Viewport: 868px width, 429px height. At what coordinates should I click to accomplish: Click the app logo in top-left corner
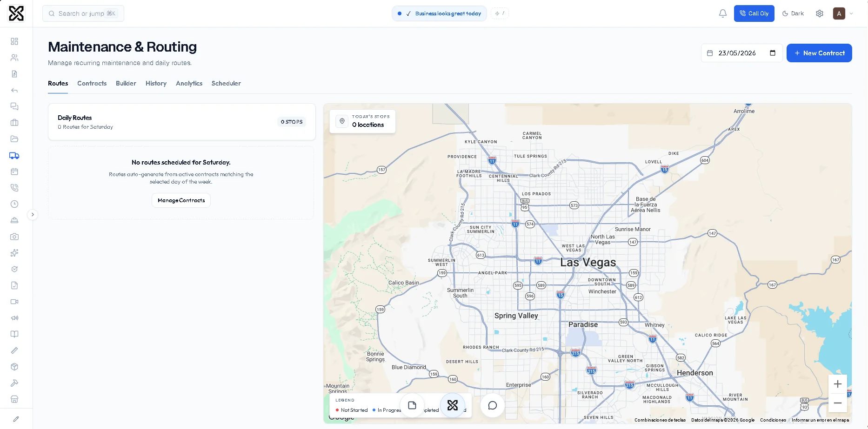click(16, 13)
